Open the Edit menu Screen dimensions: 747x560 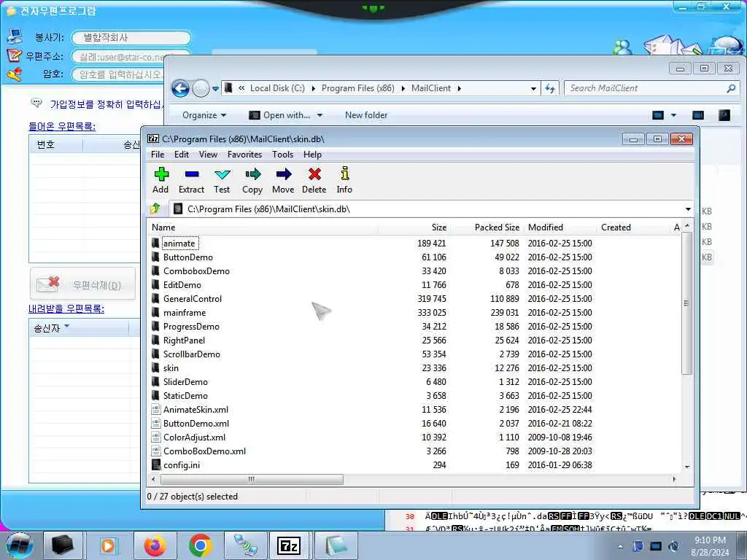[x=182, y=155]
